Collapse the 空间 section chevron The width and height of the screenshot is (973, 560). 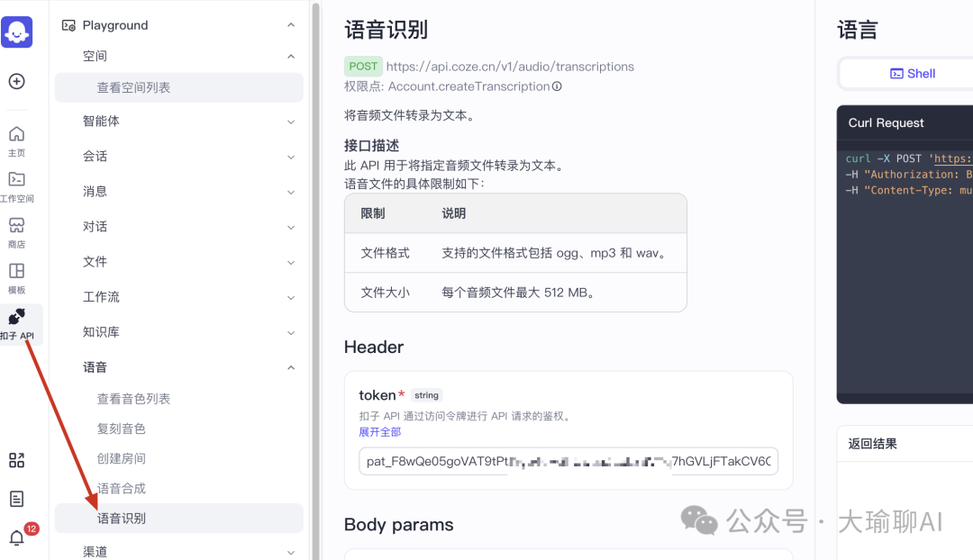[291, 57]
